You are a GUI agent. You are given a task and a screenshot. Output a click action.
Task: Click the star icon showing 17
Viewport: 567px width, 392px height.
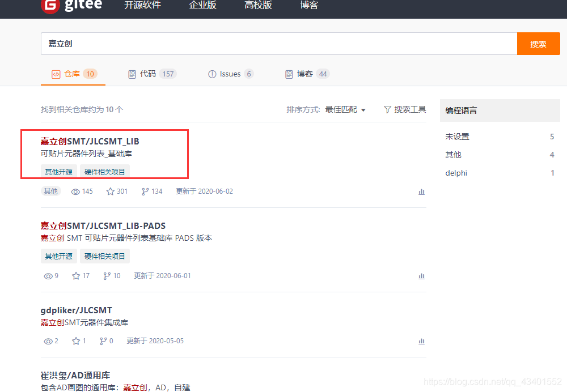point(76,276)
